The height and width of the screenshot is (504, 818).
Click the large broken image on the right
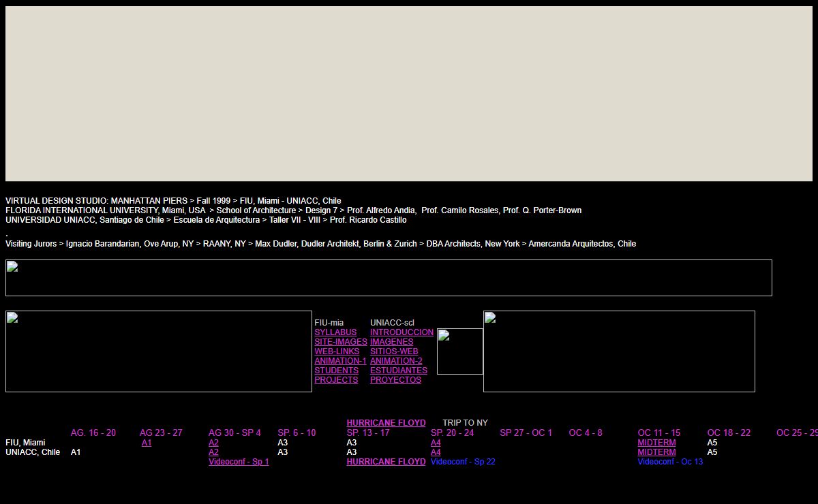(619, 351)
